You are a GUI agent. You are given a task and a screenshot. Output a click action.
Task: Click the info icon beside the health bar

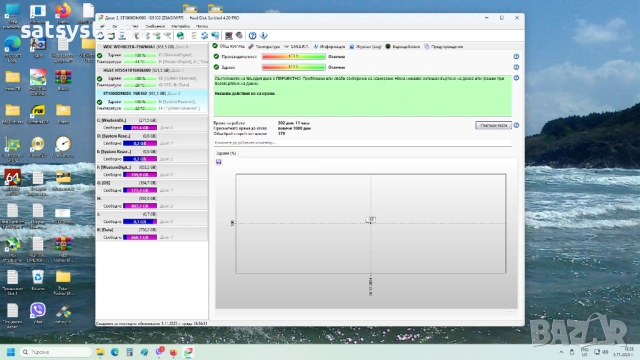[x=516, y=67]
